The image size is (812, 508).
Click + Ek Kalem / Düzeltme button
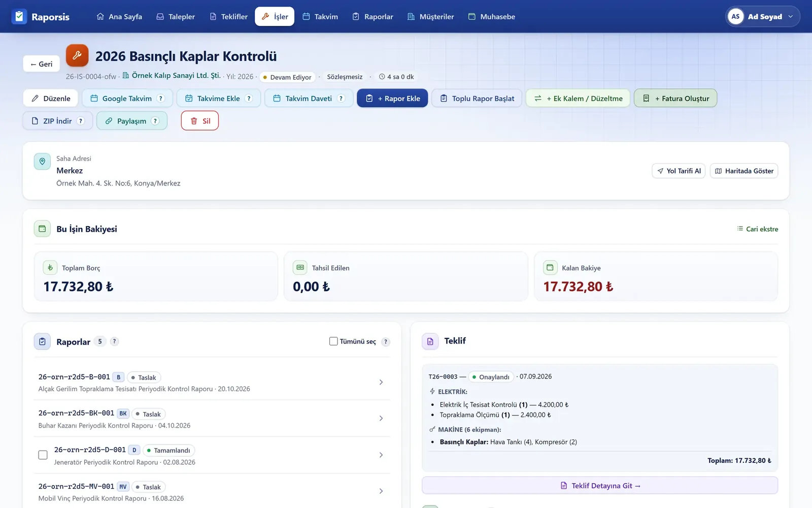(578, 99)
